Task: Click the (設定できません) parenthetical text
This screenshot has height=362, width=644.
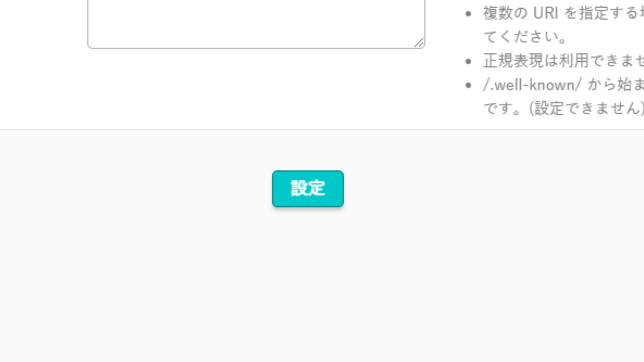Action: point(587,108)
